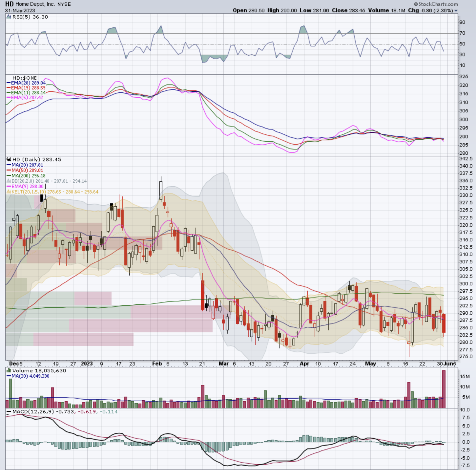
Task: Click the EMA(11) 288.14 legend entry
Action: 28,93
